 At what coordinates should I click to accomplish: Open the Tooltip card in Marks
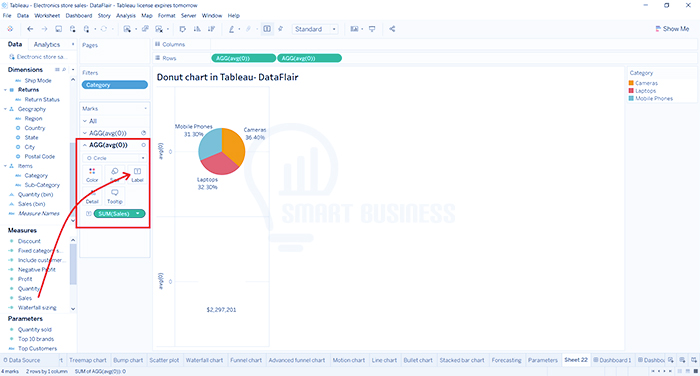pyautogui.click(x=115, y=196)
